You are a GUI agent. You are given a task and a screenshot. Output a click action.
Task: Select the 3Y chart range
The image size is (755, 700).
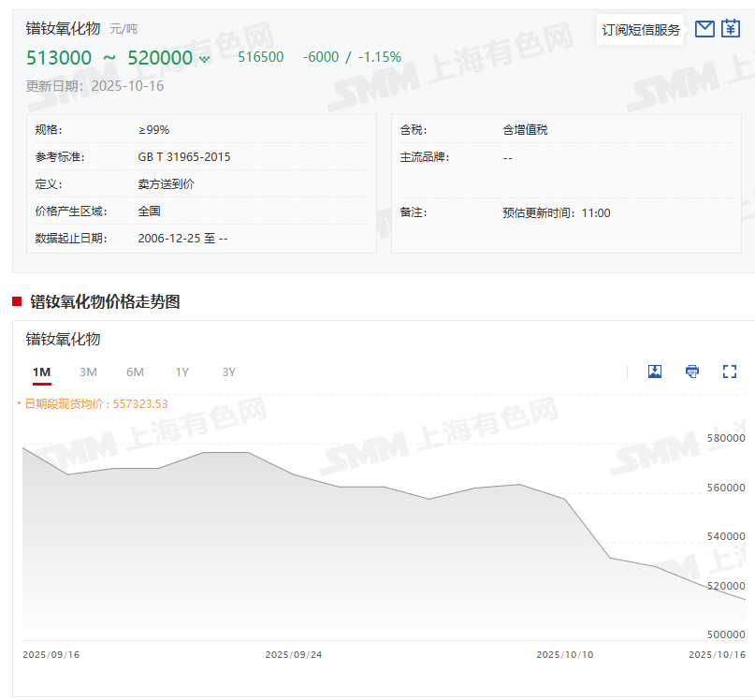pos(228,372)
